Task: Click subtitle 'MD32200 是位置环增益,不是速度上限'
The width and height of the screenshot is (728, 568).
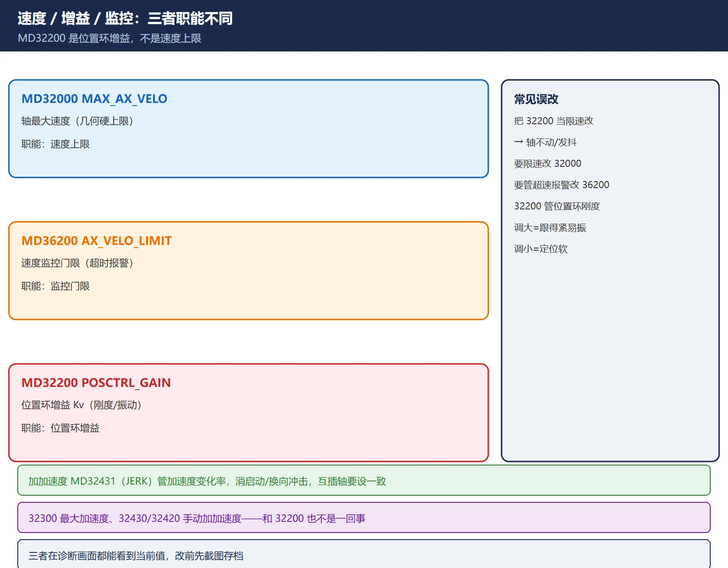Action: (x=110, y=38)
